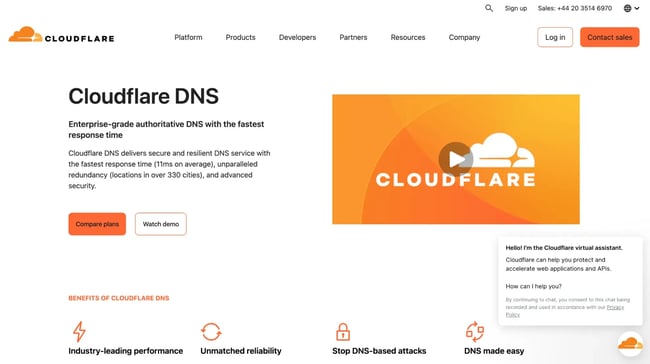Click 'BENEFITS OF CLOUDFLARE DNS' label
The width and height of the screenshot is (650, 364).
tap(119, 298)
